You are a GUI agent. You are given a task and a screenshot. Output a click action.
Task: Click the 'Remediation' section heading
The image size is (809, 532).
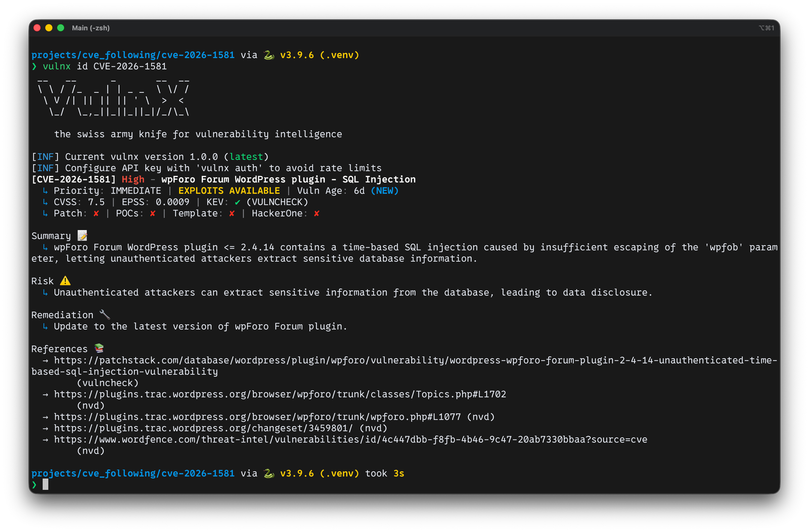[62, 315]
